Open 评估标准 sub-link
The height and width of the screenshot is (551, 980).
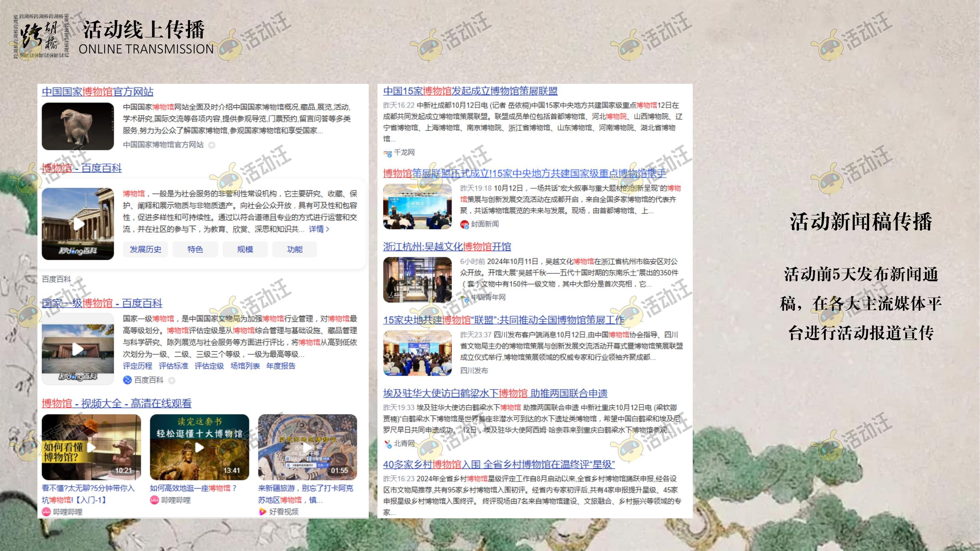pos(173,366)
